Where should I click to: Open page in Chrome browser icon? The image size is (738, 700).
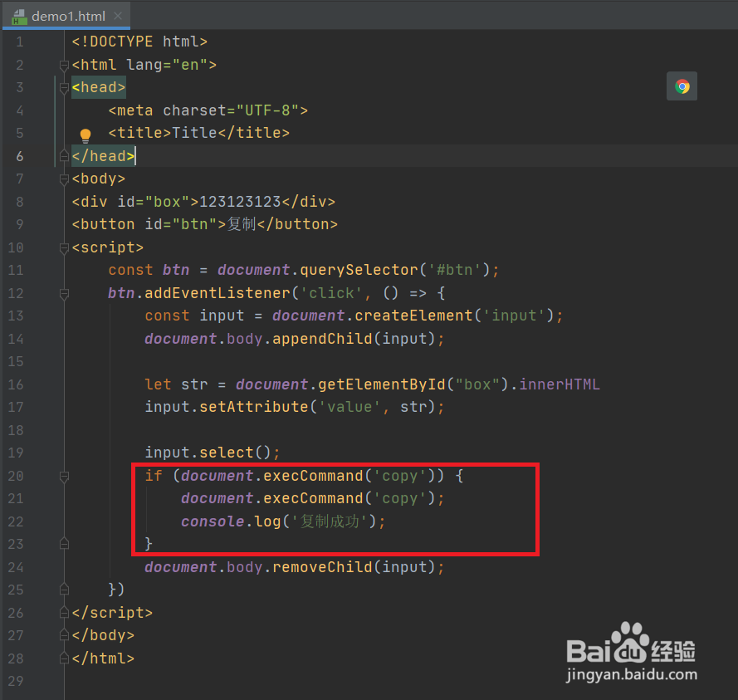(x=682, y=86)
